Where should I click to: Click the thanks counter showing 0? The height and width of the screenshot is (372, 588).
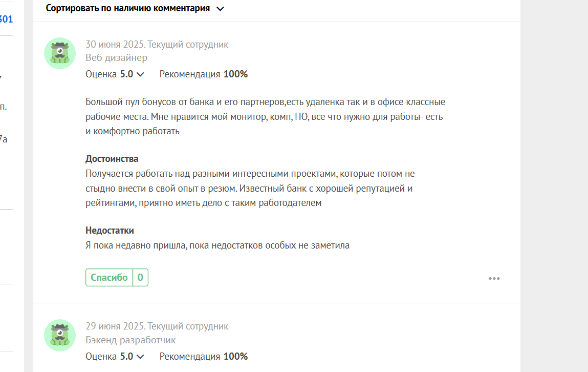[x=140, y=277]
